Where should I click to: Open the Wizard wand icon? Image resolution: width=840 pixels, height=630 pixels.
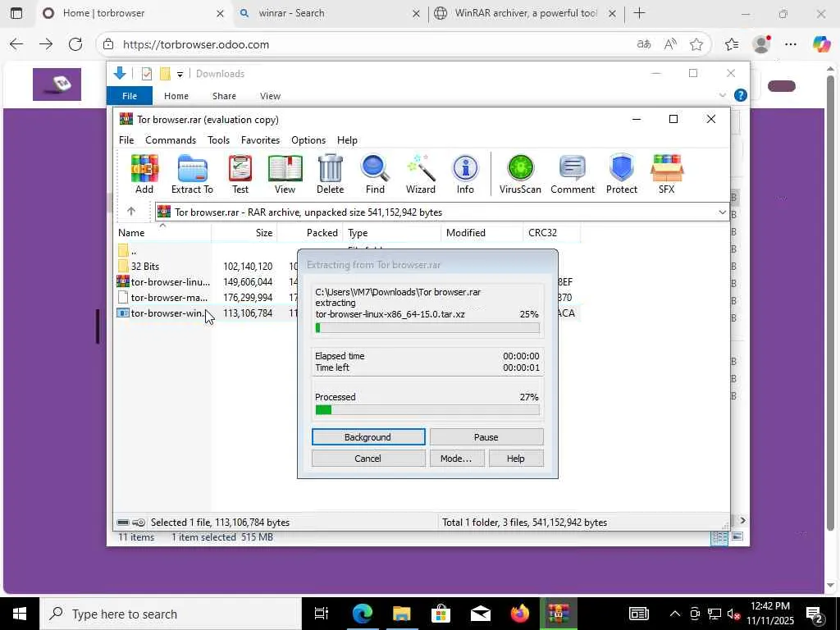pos(421,174)
